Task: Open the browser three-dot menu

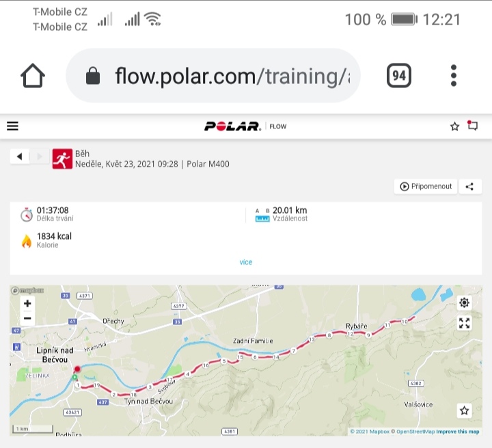Action: click(454, 76)
